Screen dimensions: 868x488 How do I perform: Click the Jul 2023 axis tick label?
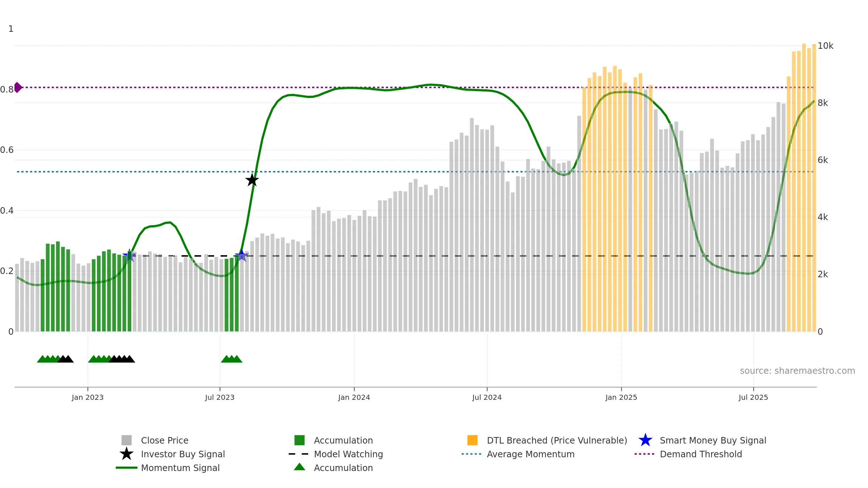[220, 397]
